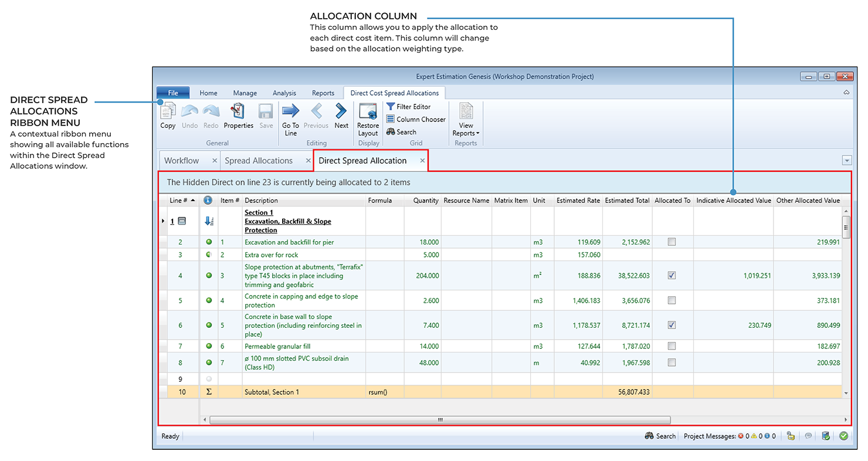
Task: Open the Filter Editor
Action: [409, 107]
